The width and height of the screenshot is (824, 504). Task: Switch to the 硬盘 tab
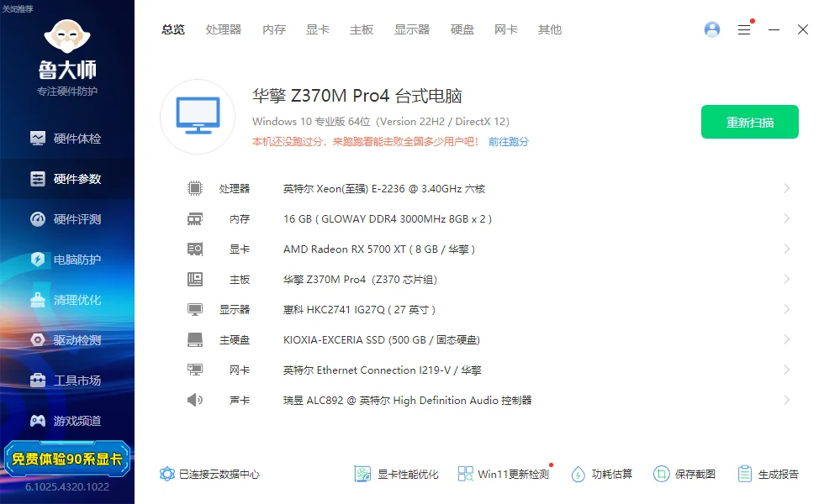click(462, 29)
